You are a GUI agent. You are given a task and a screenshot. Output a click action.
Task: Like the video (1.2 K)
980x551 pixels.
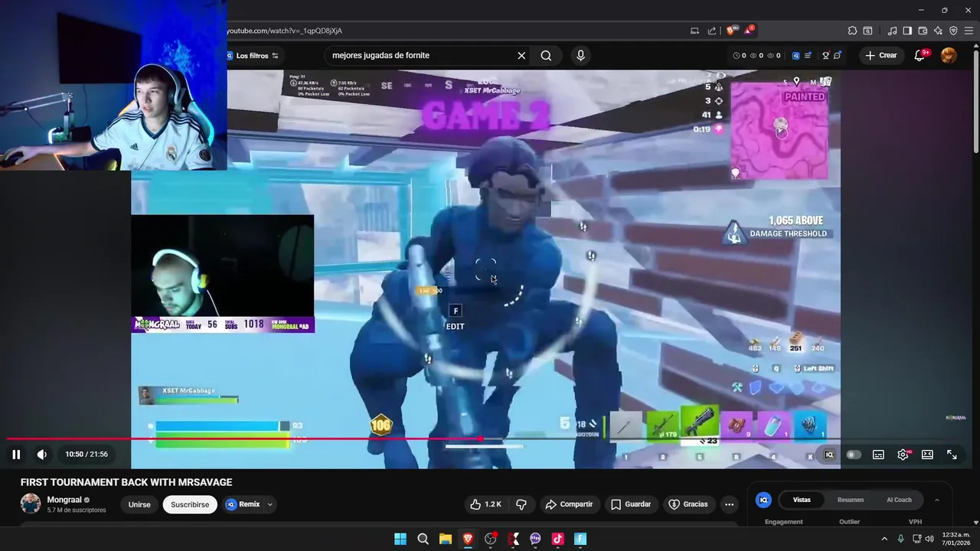click(486, 504)
